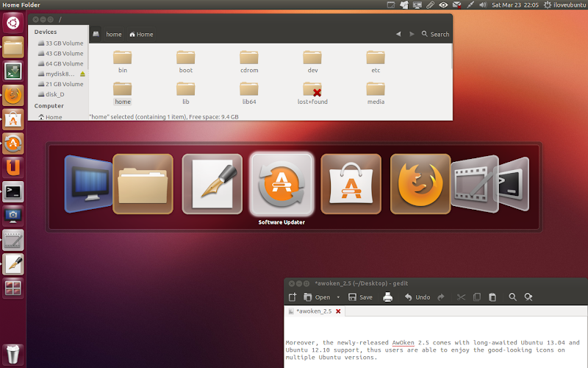Open 43 GB Volume in sidebar

60,53
